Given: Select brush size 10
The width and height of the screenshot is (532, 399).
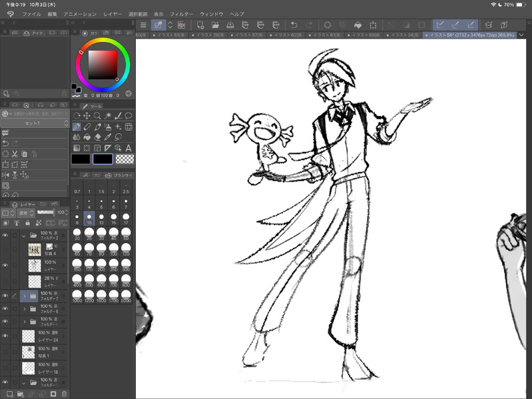Looking at the screenshot, I should coord(89,219).
